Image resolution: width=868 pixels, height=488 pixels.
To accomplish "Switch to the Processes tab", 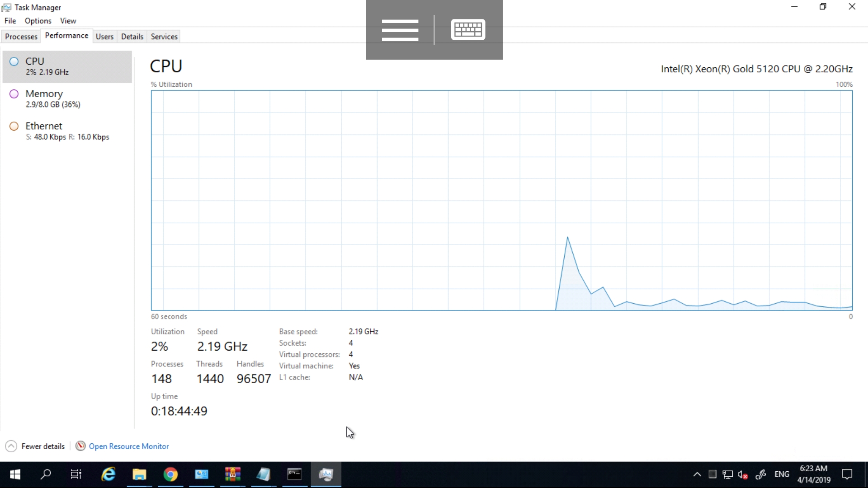I will pos(21,37).
